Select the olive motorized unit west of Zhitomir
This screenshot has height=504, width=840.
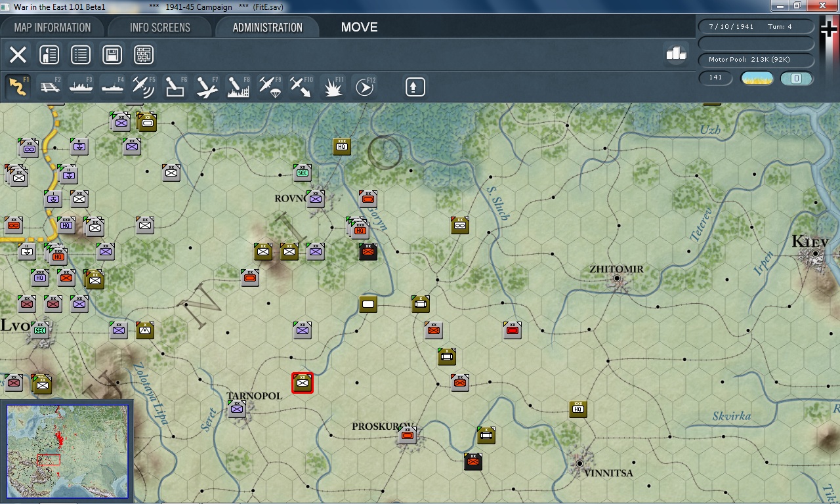click(460, 225)
